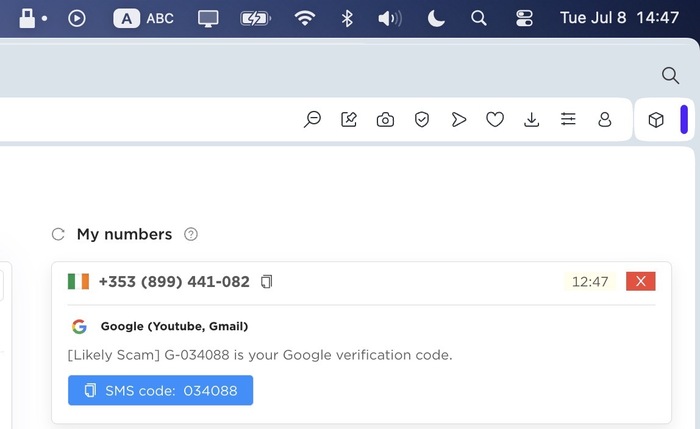This screenshot has width=700, height=429.
Task: Open help for My numbers
Action: point(191,235)
